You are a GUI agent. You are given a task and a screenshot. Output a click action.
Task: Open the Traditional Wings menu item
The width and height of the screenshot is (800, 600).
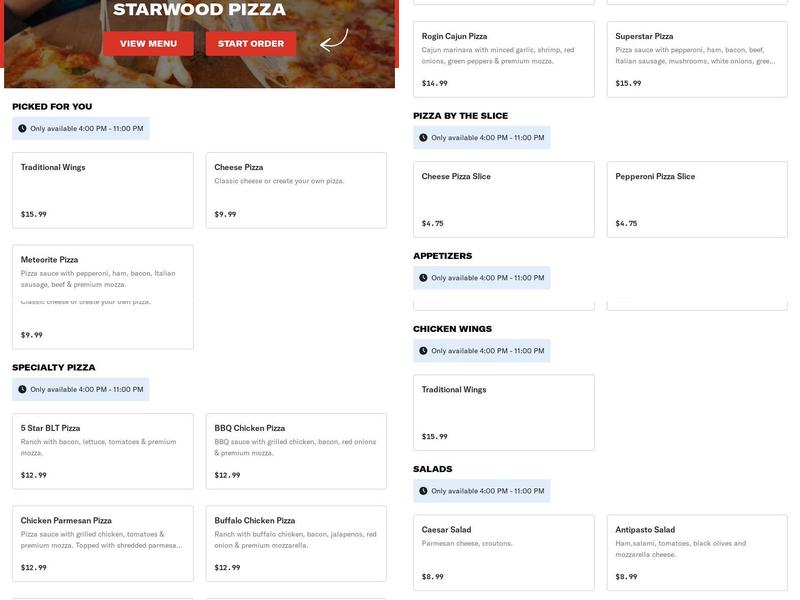click(x=100, y=188)
